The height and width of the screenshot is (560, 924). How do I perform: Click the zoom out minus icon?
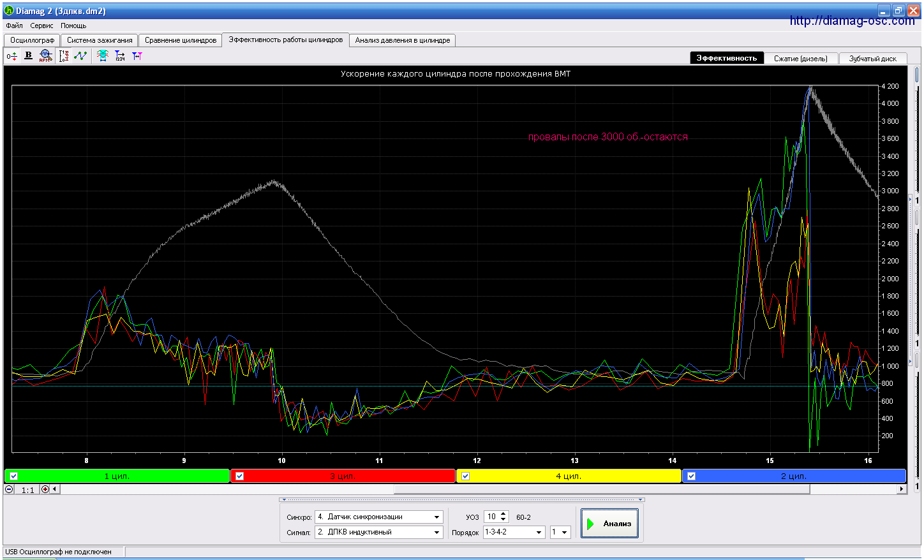10,489
